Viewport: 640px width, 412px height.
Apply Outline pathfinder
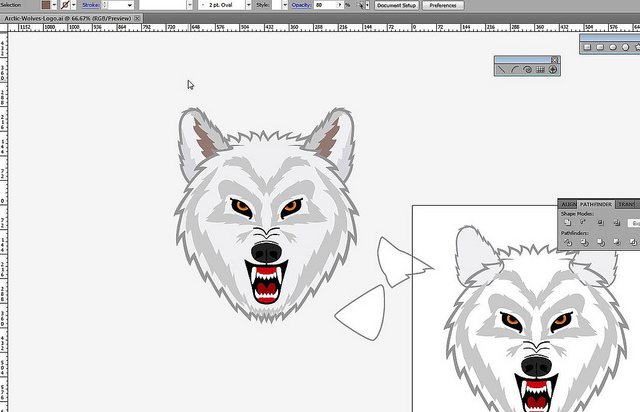(x=633, y=242)
